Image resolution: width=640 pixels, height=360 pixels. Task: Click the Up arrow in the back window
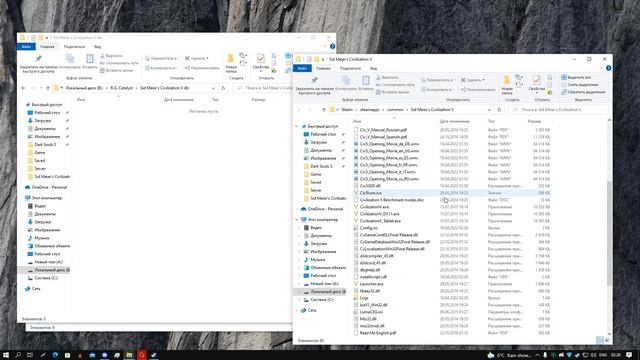(48, 88)
